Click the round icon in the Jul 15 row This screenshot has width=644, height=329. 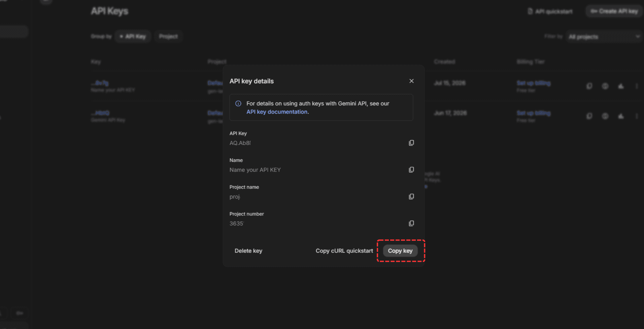(605, 86)
